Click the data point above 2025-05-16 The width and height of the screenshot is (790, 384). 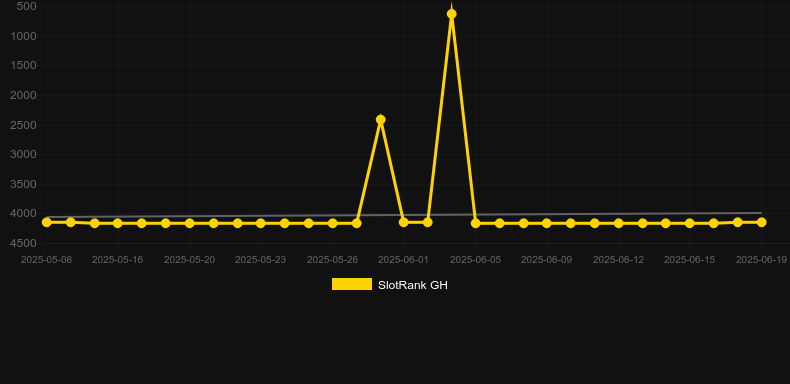(x=118, y=223)
